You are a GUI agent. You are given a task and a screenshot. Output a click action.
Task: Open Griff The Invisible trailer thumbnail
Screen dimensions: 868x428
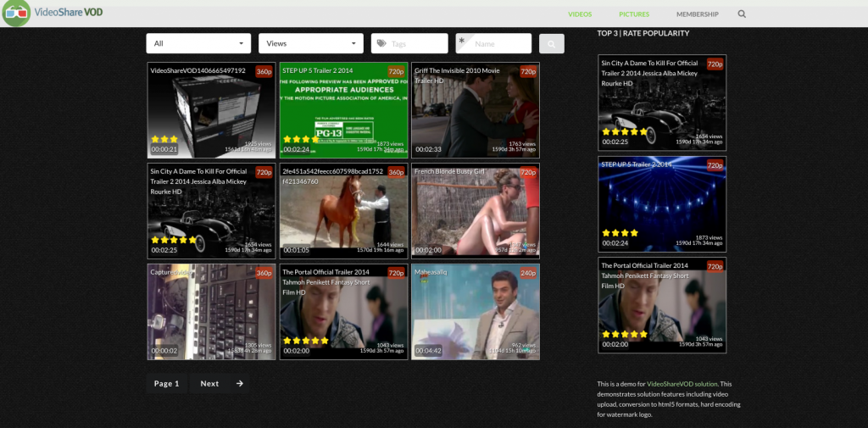(x=476, y=110)
